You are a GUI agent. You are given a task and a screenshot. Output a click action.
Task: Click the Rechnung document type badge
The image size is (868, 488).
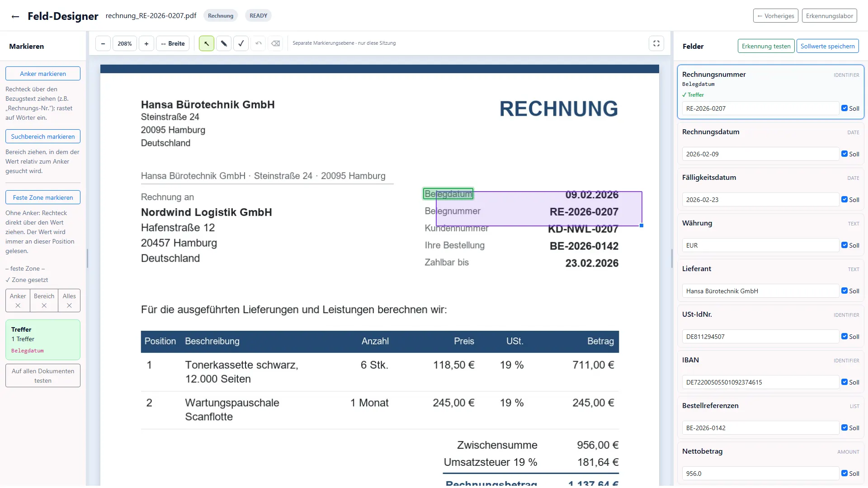point(221,16)
